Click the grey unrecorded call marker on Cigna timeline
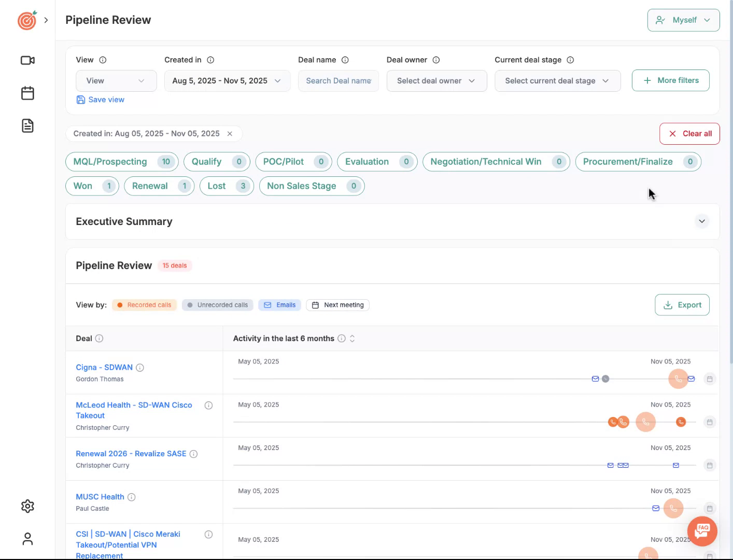Viewport: 733px width, 560px height. [605, 379]
